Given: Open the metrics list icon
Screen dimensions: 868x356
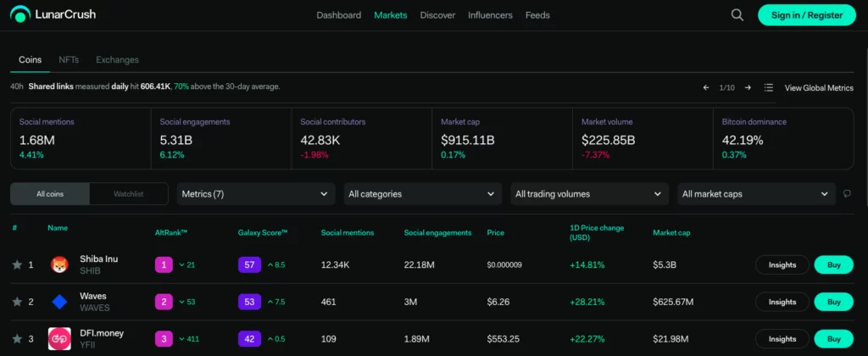Looking at the screenshot, I should [x=768, y=87].
